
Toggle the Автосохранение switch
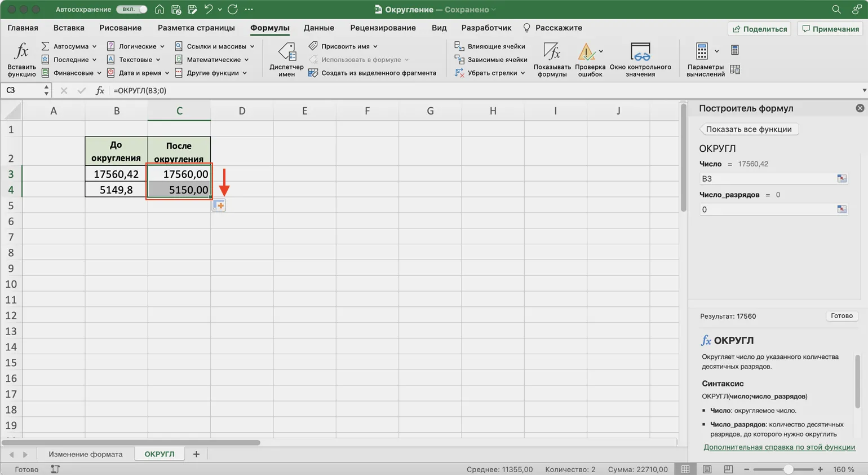point(132,10)
